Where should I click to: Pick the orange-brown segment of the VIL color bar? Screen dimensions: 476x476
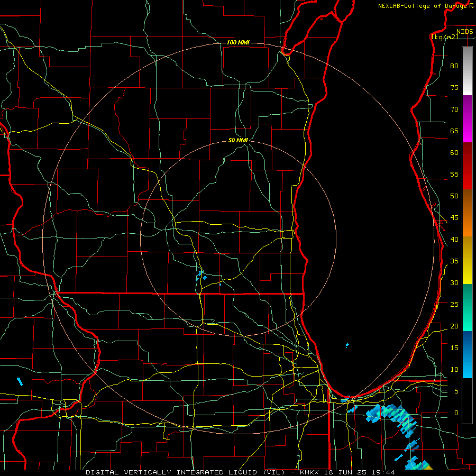(x=467, y=213)
